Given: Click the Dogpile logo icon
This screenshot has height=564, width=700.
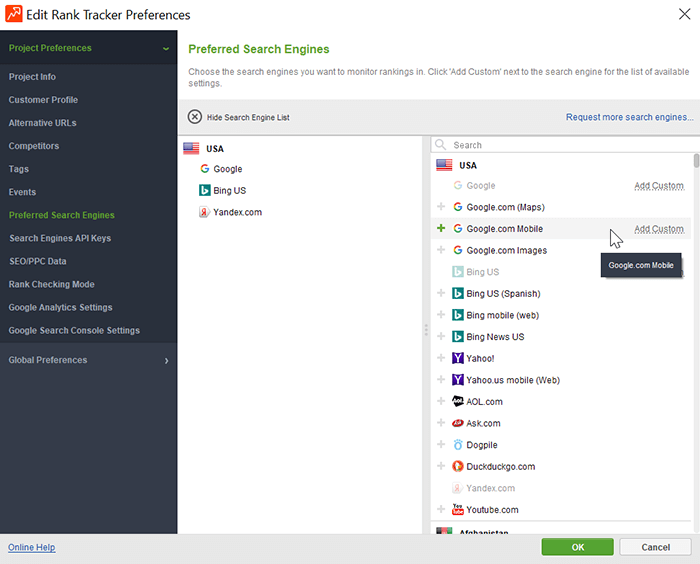Looking at the screenshot, I should 458,445.
